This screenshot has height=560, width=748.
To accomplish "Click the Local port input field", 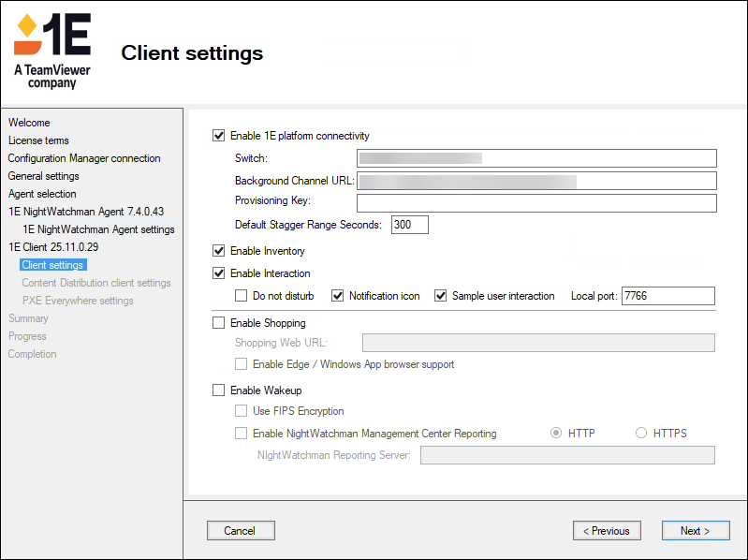I will [667, 296].
